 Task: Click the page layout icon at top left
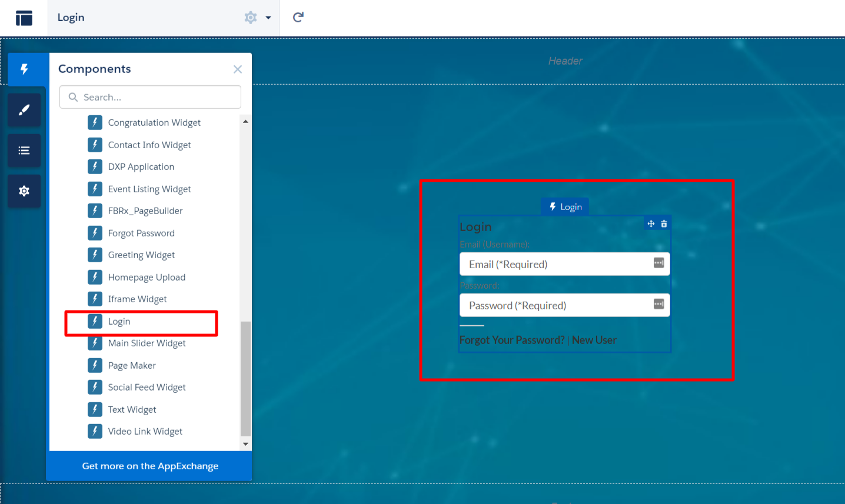pyautogui.click(x=24, y=18)
